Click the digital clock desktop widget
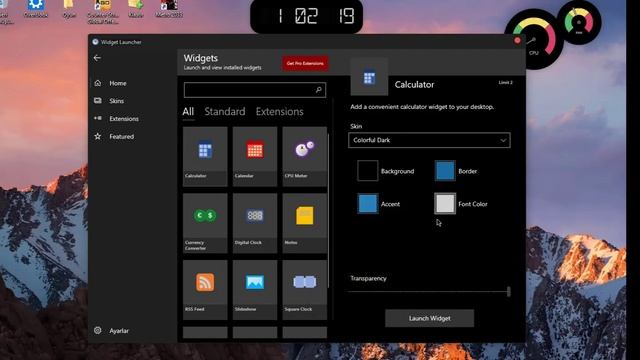 click(x=306, y=17)
